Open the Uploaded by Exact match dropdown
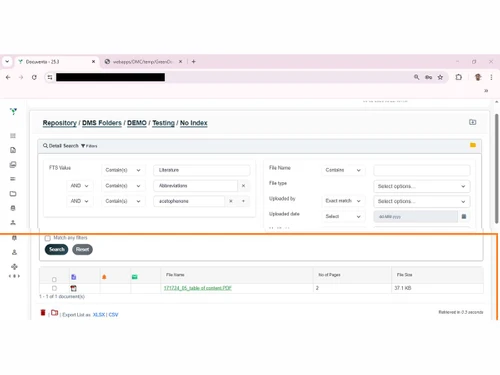 (343, 201)
